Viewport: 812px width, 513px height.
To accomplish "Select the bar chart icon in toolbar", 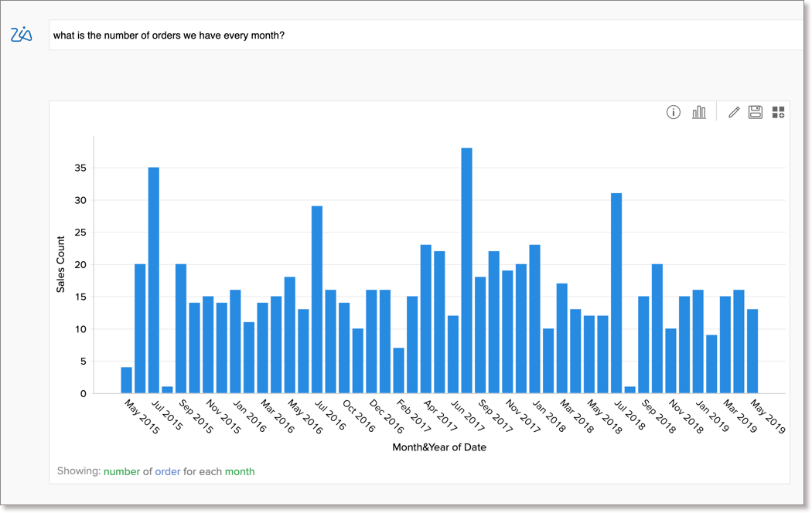I will point(698,112).
